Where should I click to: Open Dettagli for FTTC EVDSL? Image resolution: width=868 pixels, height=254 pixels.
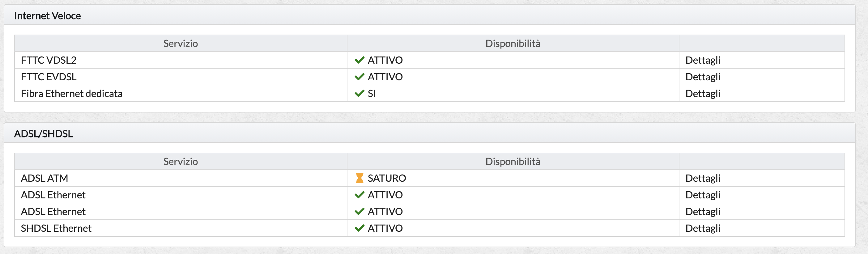coord(703,77)
